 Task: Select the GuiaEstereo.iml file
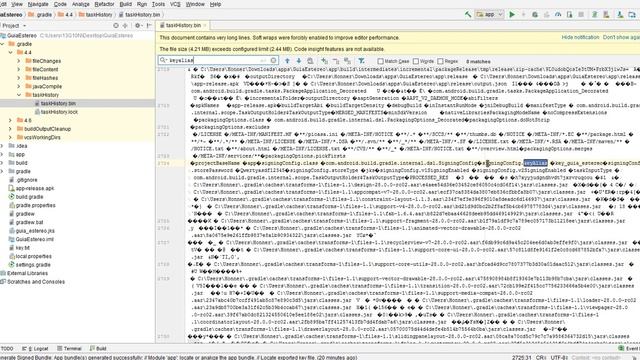(31, 240)
